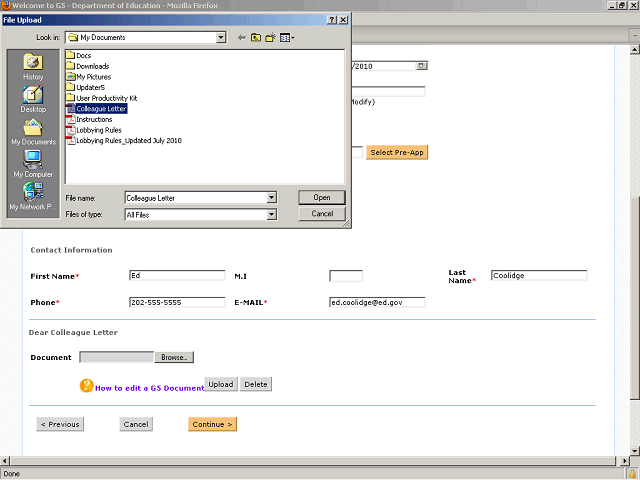Viewport: 640px width, 480px height.
Task: Click the Delete button
Action: point(256,384)
